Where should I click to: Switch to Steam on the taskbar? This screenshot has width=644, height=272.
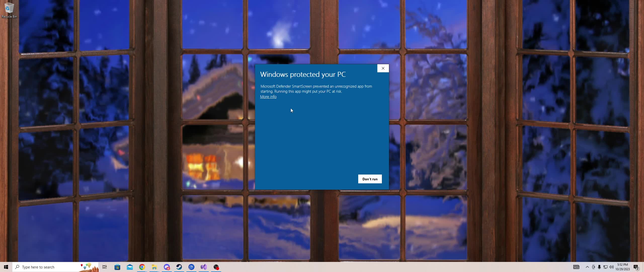point(179,267)
